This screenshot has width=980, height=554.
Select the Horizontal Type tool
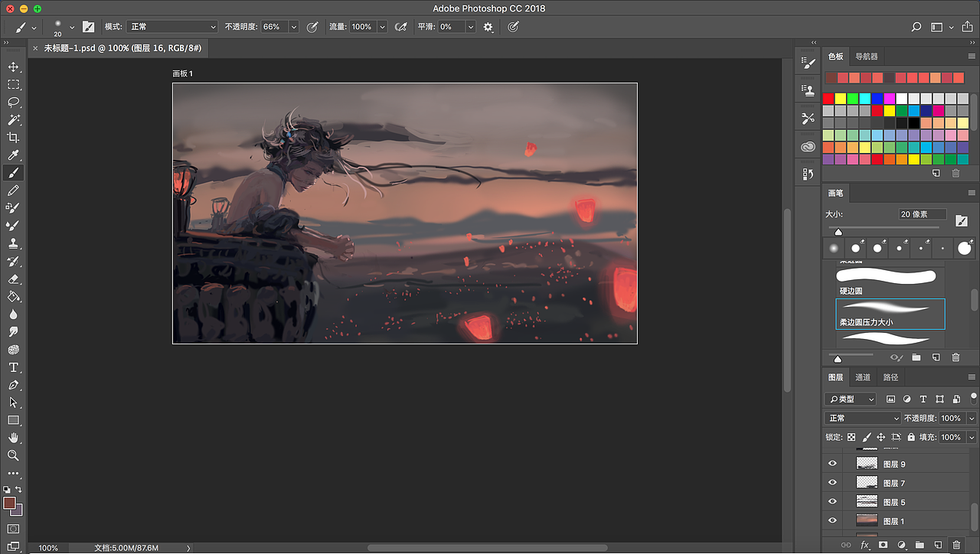[13, 367]
